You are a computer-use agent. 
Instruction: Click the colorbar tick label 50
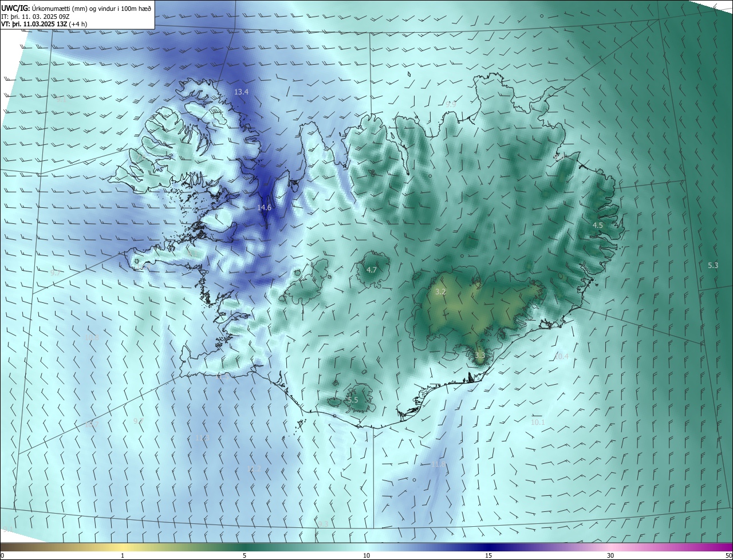728,555
